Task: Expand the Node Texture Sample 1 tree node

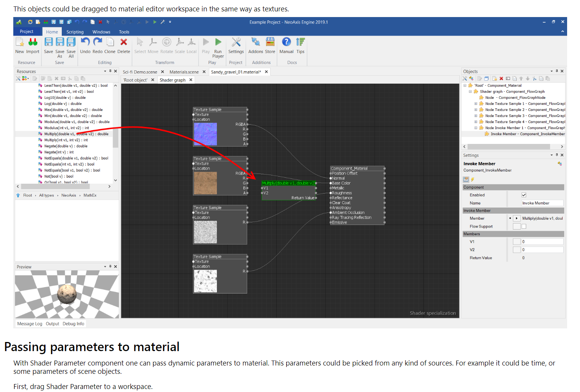Action: (x=476, y=104)
